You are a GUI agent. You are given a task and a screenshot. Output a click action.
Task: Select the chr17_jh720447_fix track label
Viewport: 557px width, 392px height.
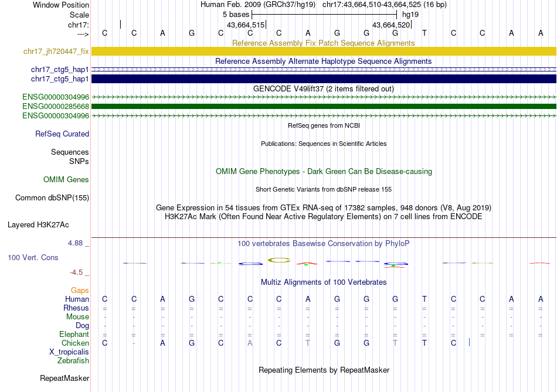coord(56,51)
